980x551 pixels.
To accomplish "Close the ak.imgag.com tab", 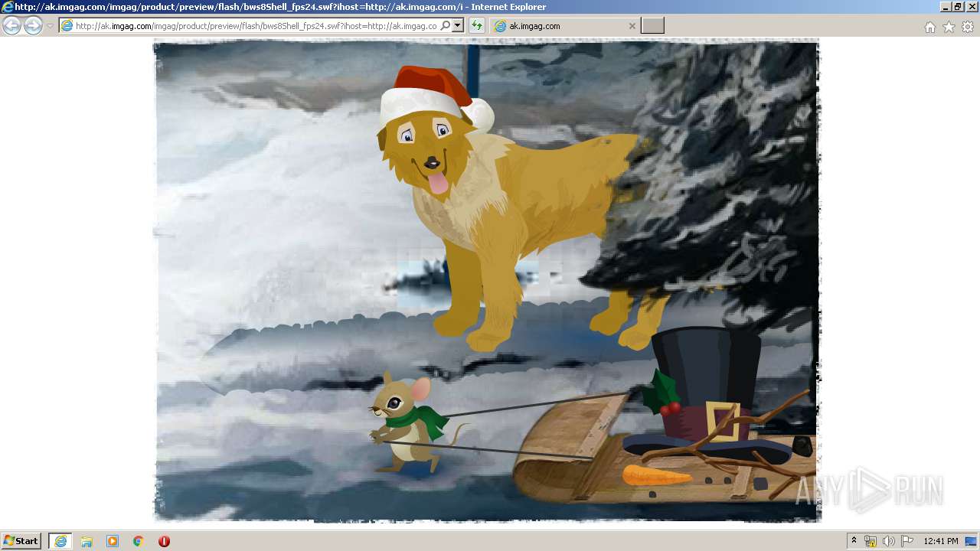I will click(x=632, y=26).
